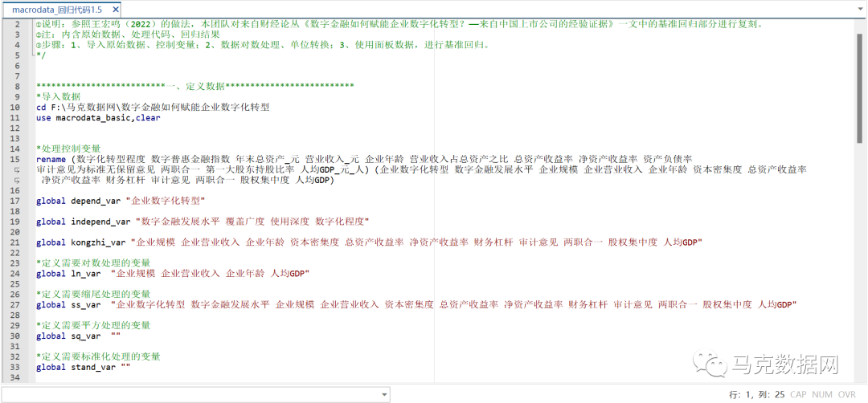Click the '*定义需要缩尾处理的变量' comment

coord(93,294)
